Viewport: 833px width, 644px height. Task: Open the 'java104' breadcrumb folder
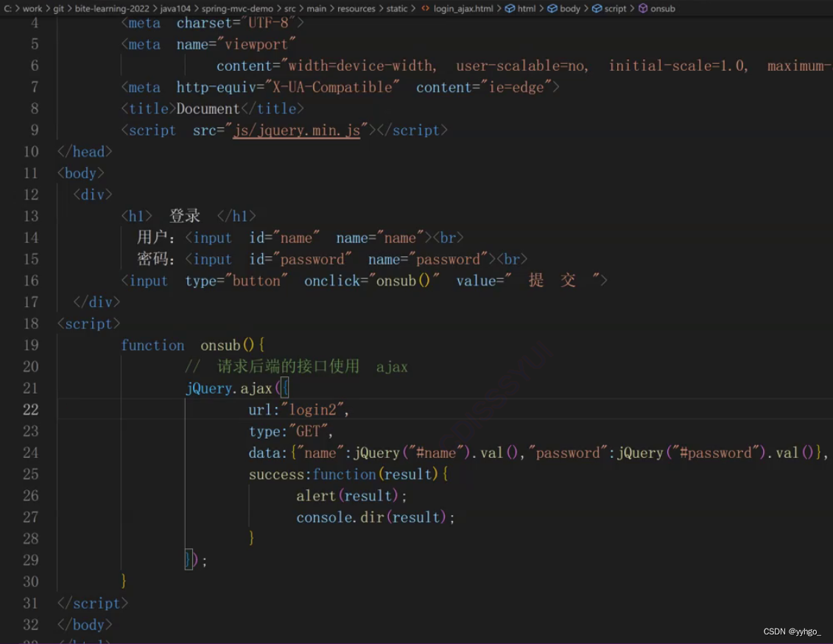pyautogui.click(x=175, y=9)
